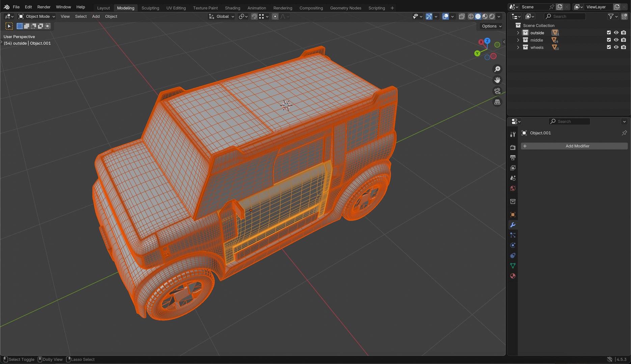
Task: Uncheck the outside collection exclude checkbox
Action: point(609,33)
